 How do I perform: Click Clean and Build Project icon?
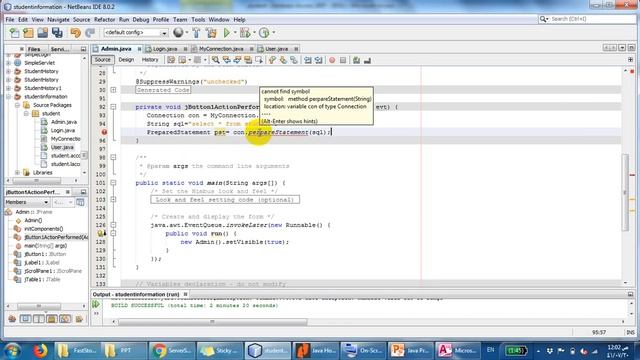(x=211, y=33)
